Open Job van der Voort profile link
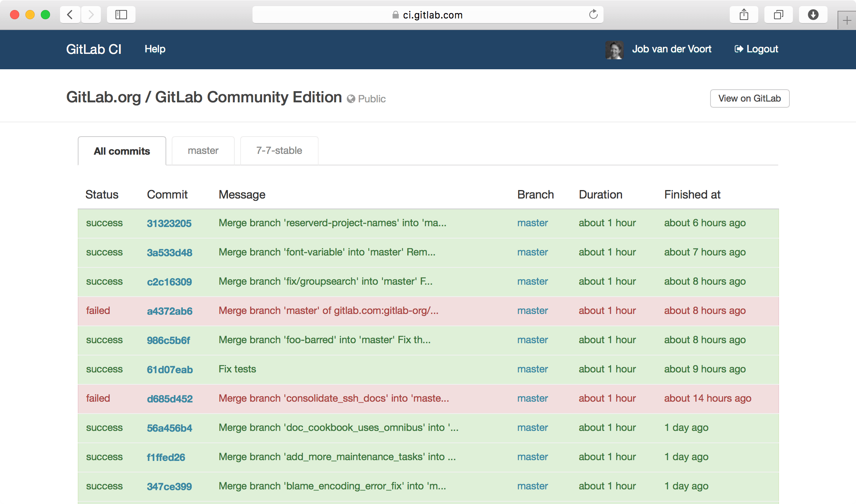This screenshot has width=856, height=504. (x=672, y=49)
